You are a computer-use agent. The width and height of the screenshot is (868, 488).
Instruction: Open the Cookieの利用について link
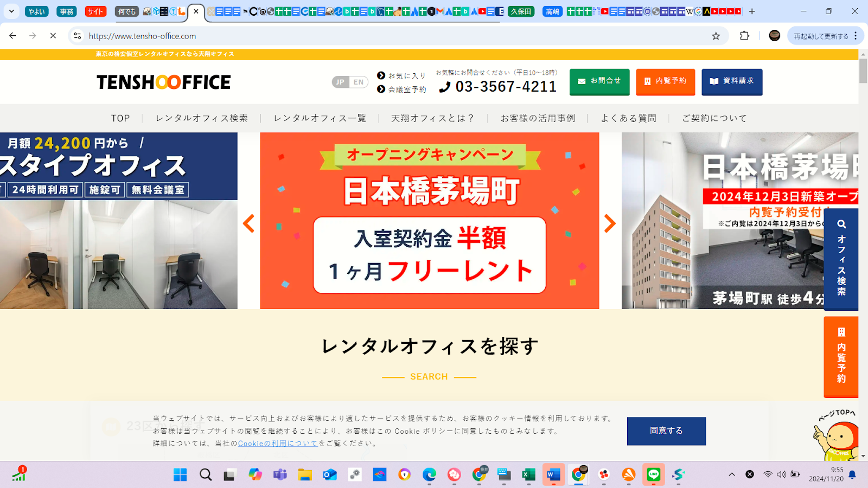278,444
